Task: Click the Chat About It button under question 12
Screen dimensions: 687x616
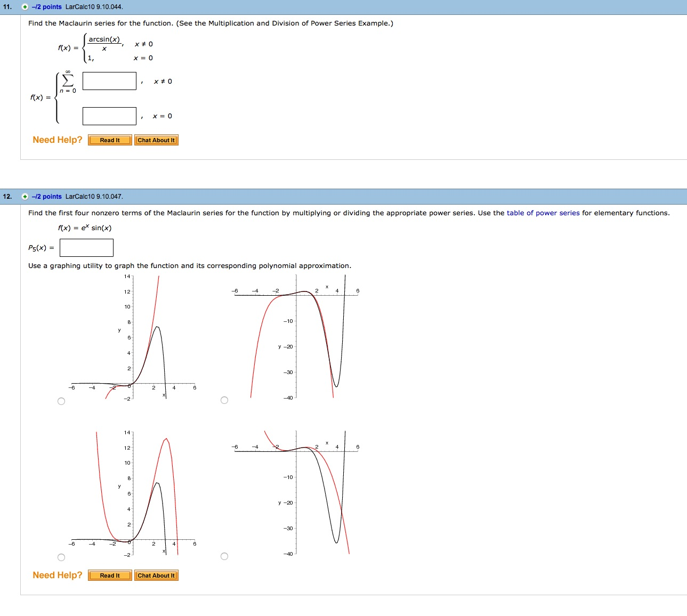Action: click(156, 575)
